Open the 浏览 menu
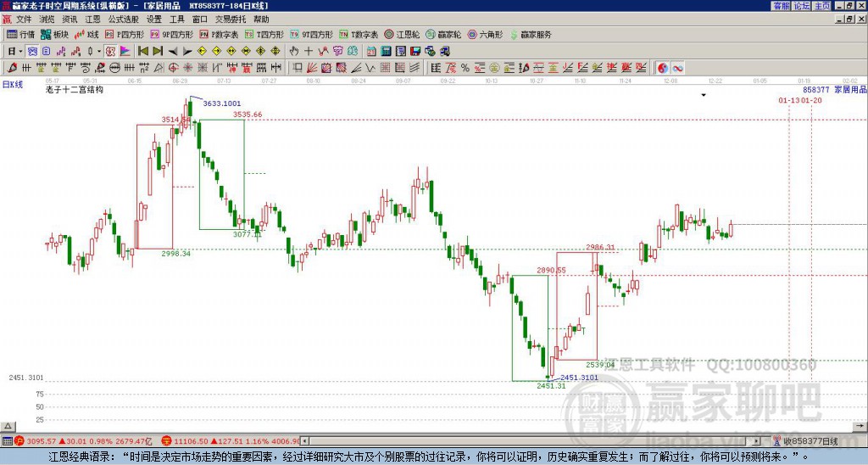 coord(47,20)
